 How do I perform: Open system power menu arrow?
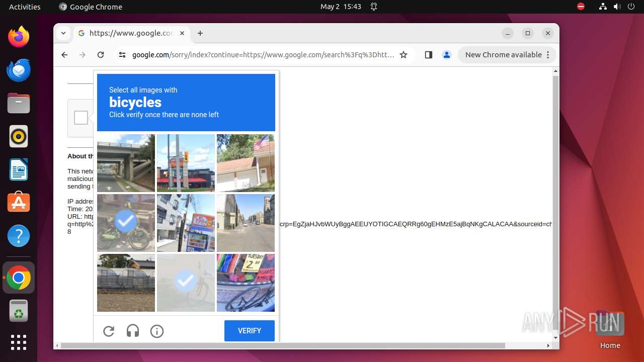[632, 7]
